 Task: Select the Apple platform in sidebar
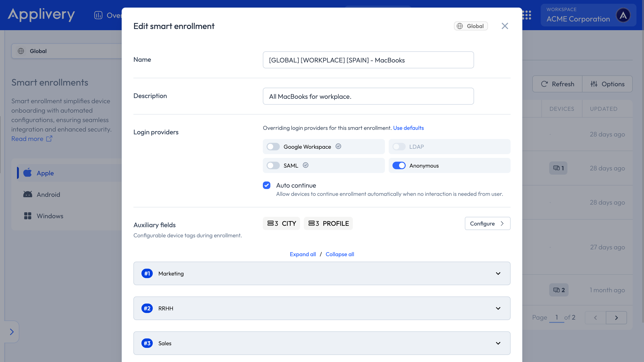(x=45, y=173)
